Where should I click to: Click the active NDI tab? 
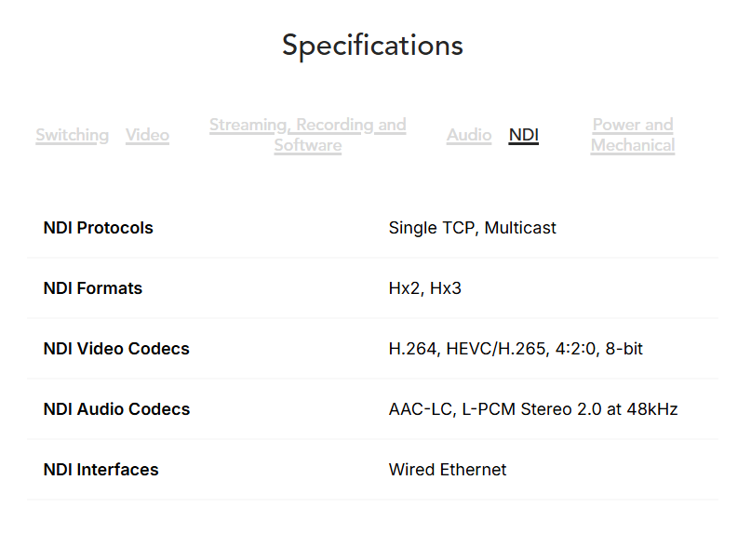click(x=524, y=135)
